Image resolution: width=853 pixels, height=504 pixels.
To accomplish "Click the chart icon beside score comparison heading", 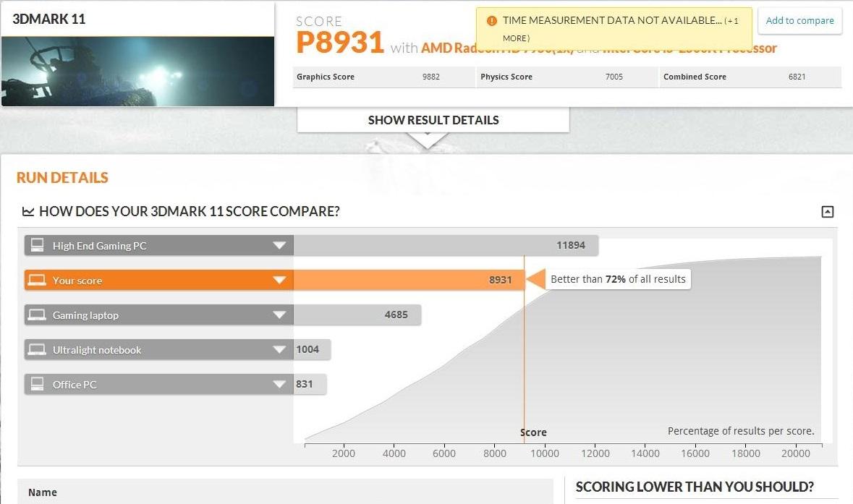I will [x=27, y=211].
